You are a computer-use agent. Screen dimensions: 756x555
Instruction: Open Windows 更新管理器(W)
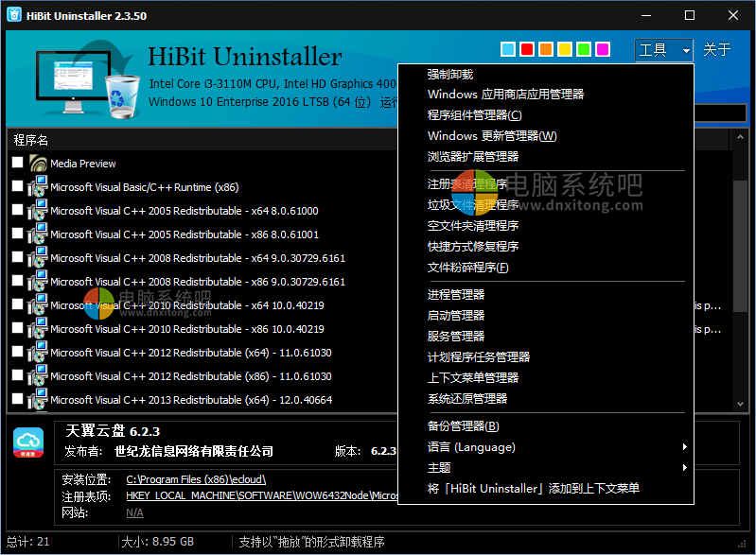546,136
